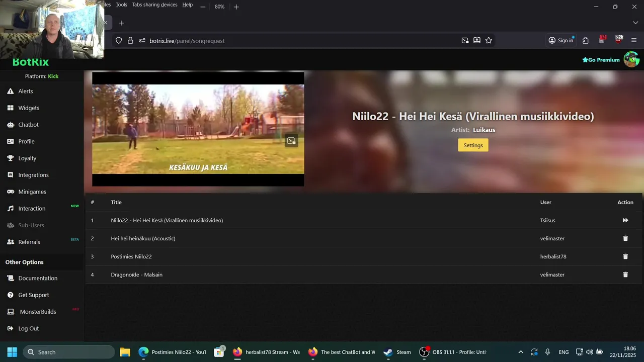Screen dimensions: 644x362
Task: Click the Minigames gamepad icon
Action: point(10,192)
